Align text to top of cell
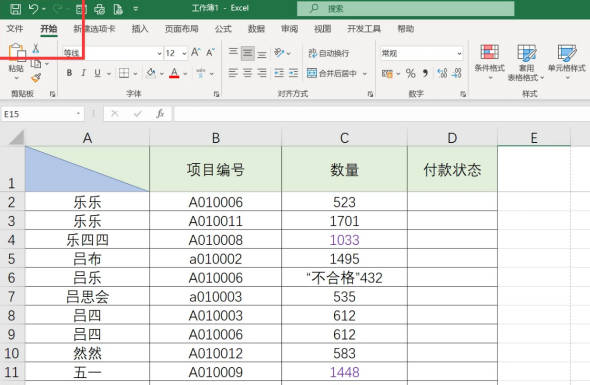The width and height of the screenshot is (590, 385). (233, 52)
